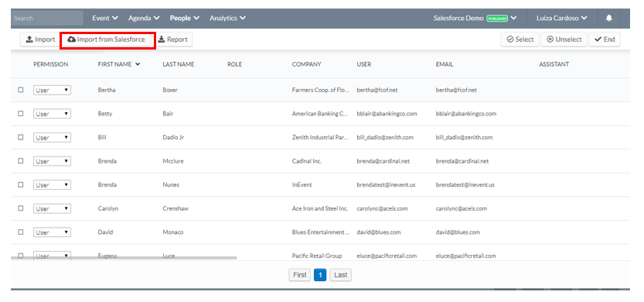This screenshot has height=302, width=644.
Task: Expand the Salesforce Demo event dropdown
Action: coord(475,18)
